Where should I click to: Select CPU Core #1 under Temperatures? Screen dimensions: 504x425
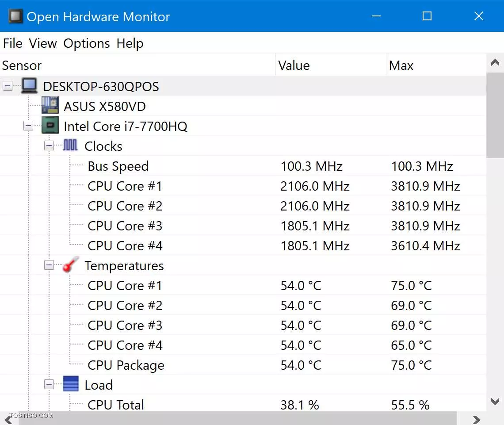(243, 286)
